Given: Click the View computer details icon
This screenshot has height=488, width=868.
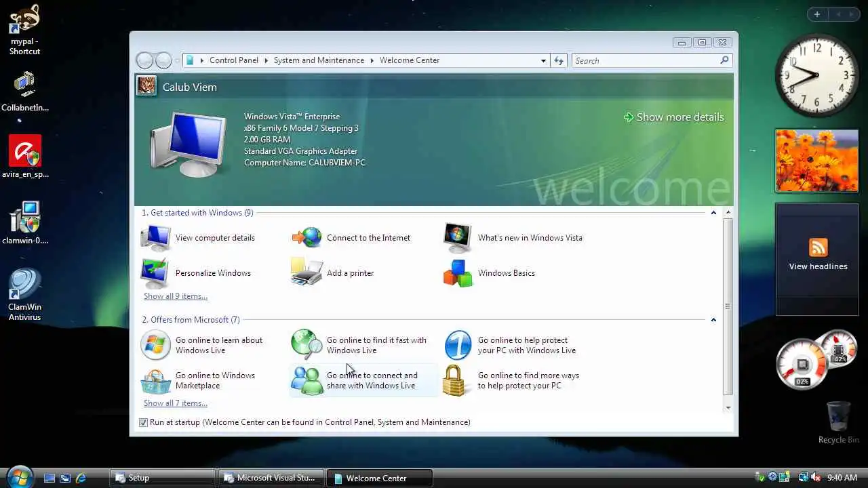Looking at the screenshot, I should pos(156,238).
